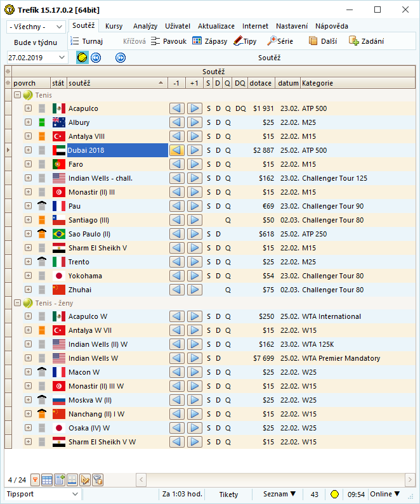Go to previous date with left arrow icon
Viewport: 420px width, 504px height.
click(x=96, y=58)
